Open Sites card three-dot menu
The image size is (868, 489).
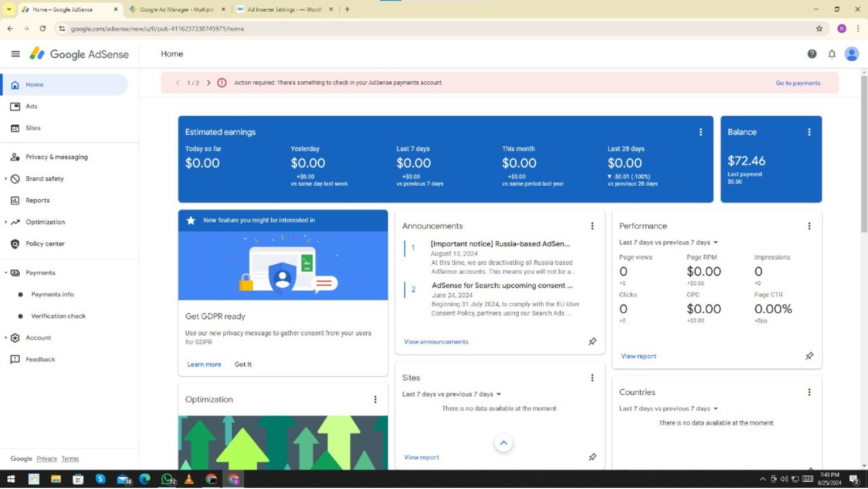pos(592,378)
